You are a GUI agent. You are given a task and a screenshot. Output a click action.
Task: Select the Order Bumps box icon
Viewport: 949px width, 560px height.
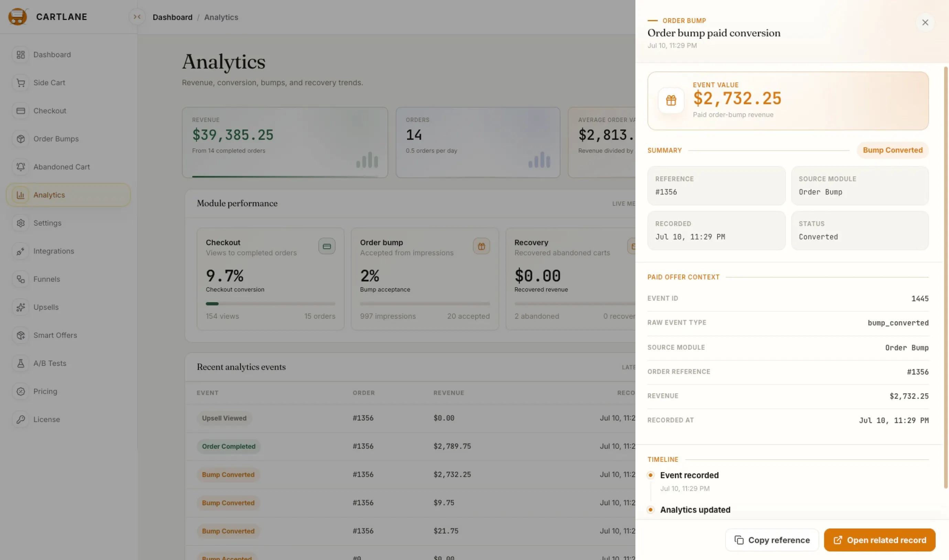pos(21,139)
